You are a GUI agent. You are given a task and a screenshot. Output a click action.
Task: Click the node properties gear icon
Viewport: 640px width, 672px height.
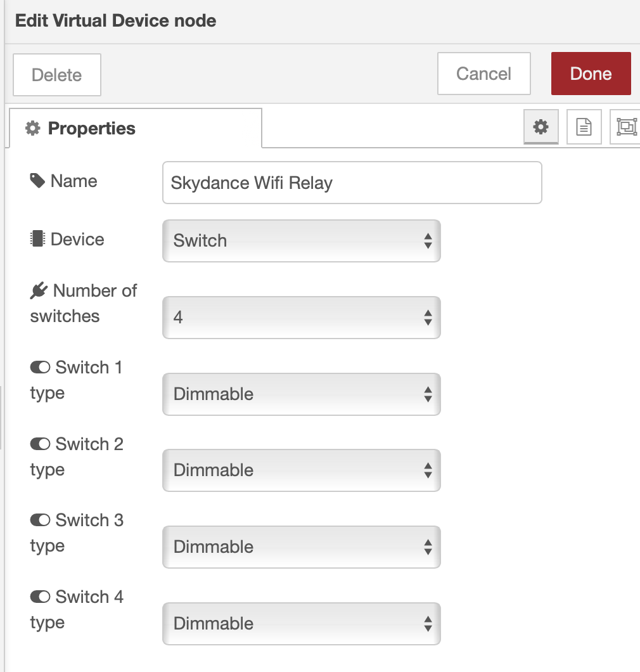click(x=541, y=127)
